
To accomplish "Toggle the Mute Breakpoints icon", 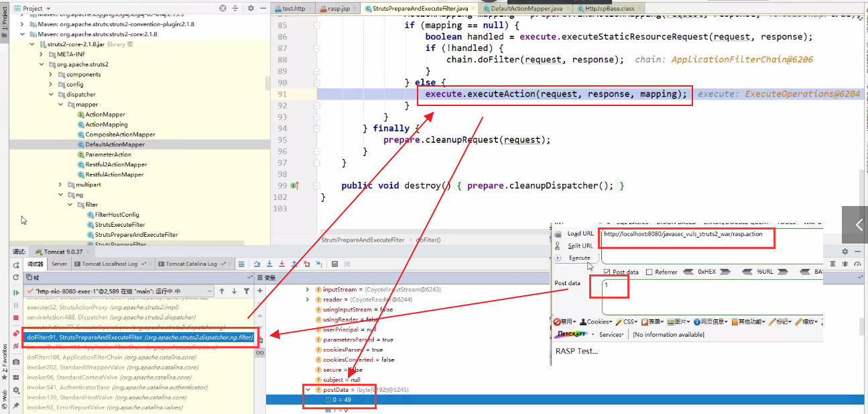I will click(x=15, y=347).
